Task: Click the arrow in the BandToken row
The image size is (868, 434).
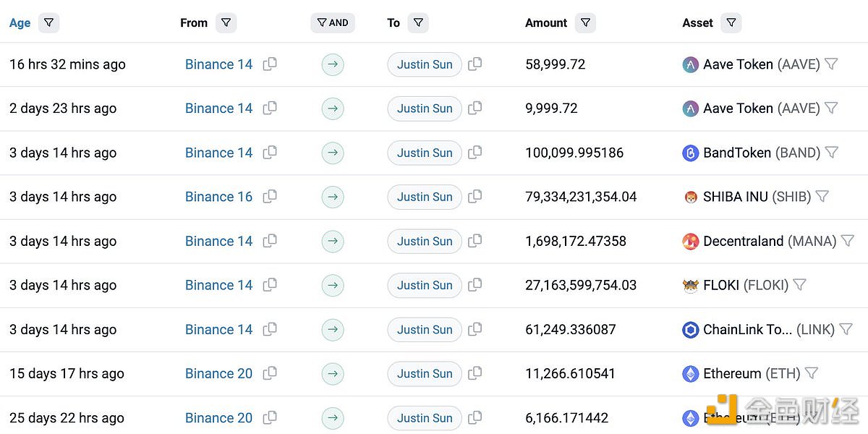Action: (x=333, y=153)
